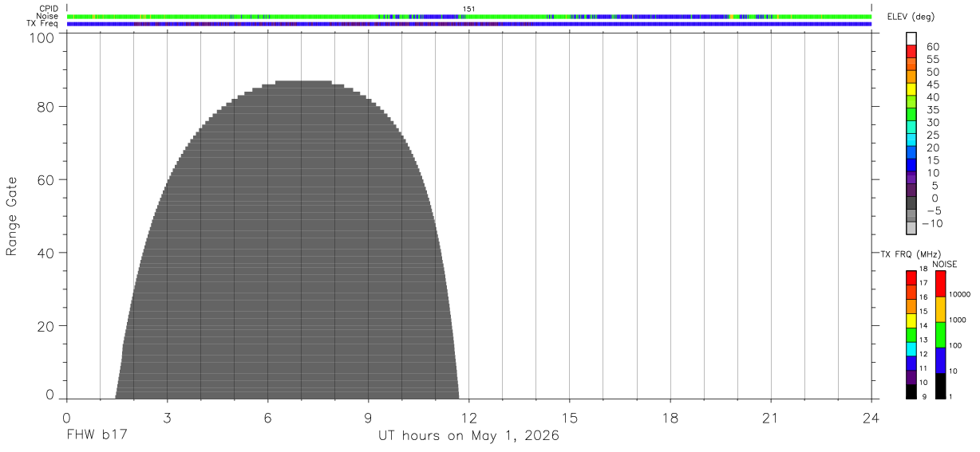980x452 pixels.
Task: Click the red ELEV swatch between 55 and 60
Action: [x=911, y=51]
